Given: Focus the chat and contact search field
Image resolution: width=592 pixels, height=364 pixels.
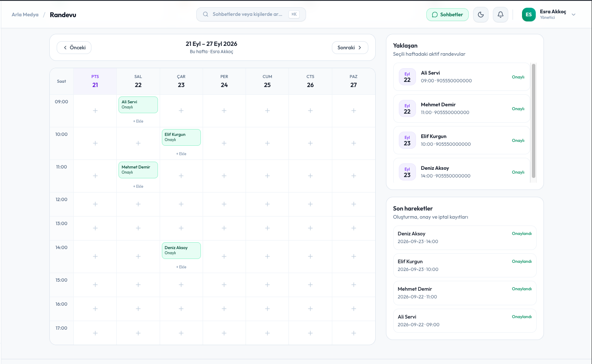Looking at the screenshot, I should pyautogui.click(x=251, y=15).
